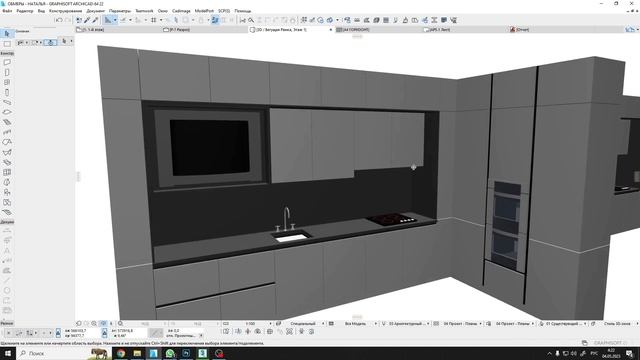Open the Windows Start menu
Screen dimensions: 640x360
coord(7,353)
